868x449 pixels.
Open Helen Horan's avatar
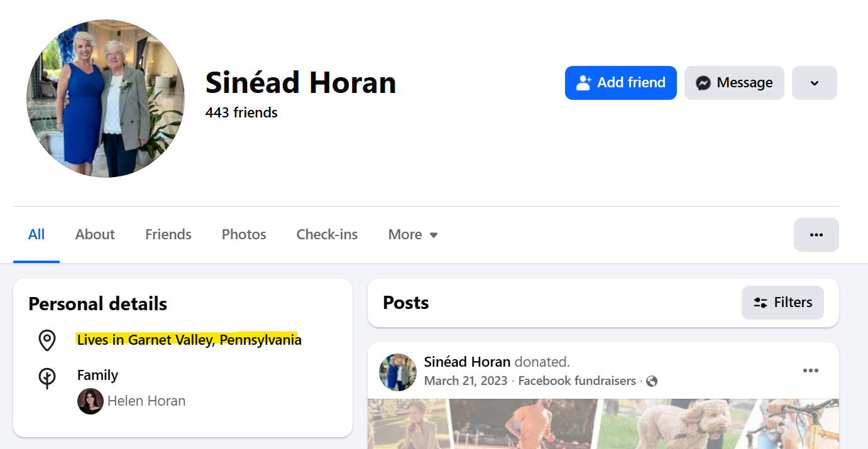click(x=91, y=401)
